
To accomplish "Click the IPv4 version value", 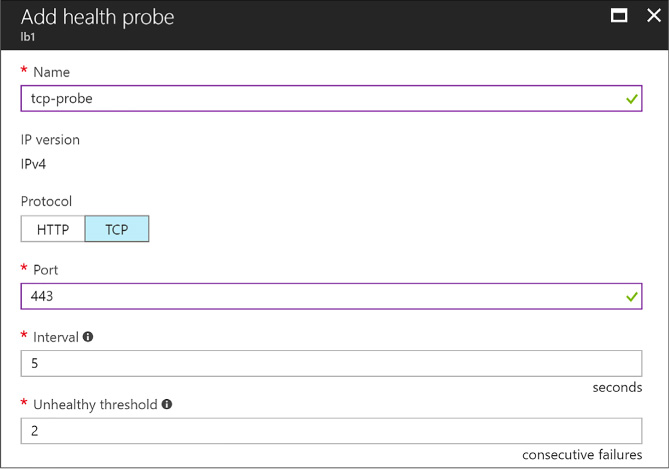I will [33, 164].
